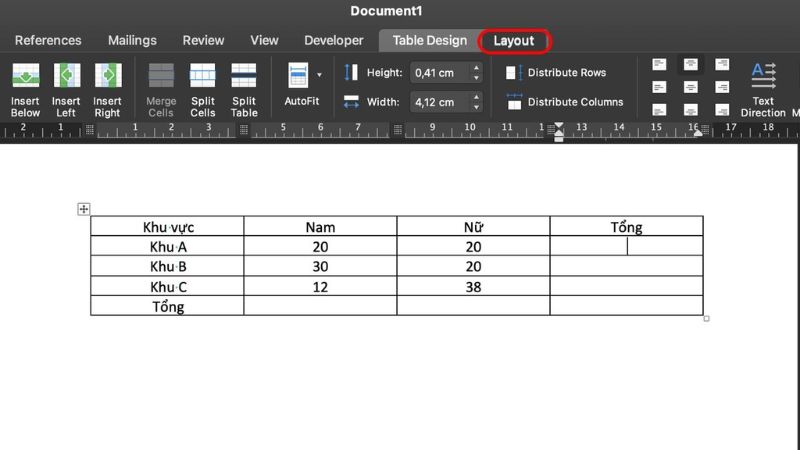Viewport: 800px width, 450px height.
Task: Choose the align center right icon
Action: coord(722,87)
